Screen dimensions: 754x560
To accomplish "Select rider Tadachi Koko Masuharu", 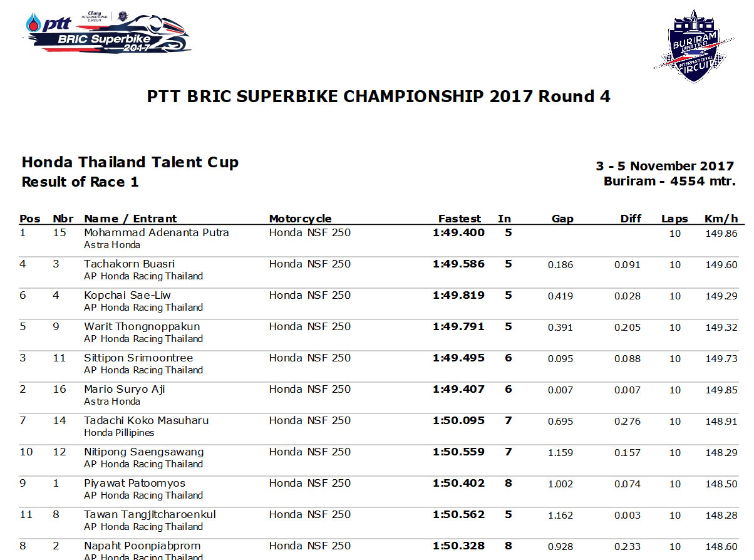I will point(147,420).
